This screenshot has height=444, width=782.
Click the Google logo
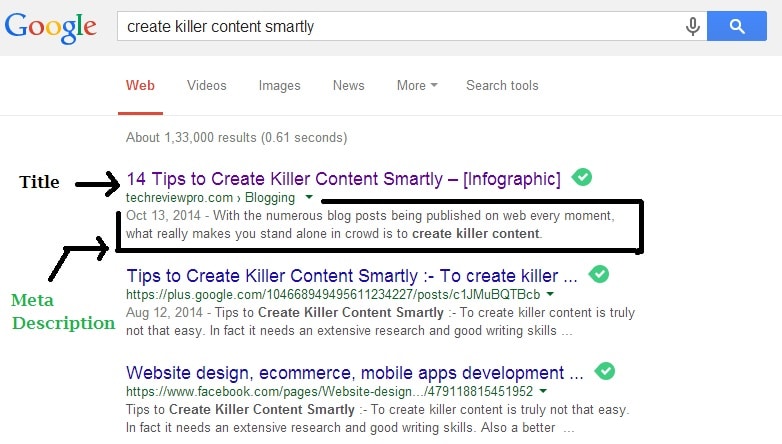pos(50,28)
